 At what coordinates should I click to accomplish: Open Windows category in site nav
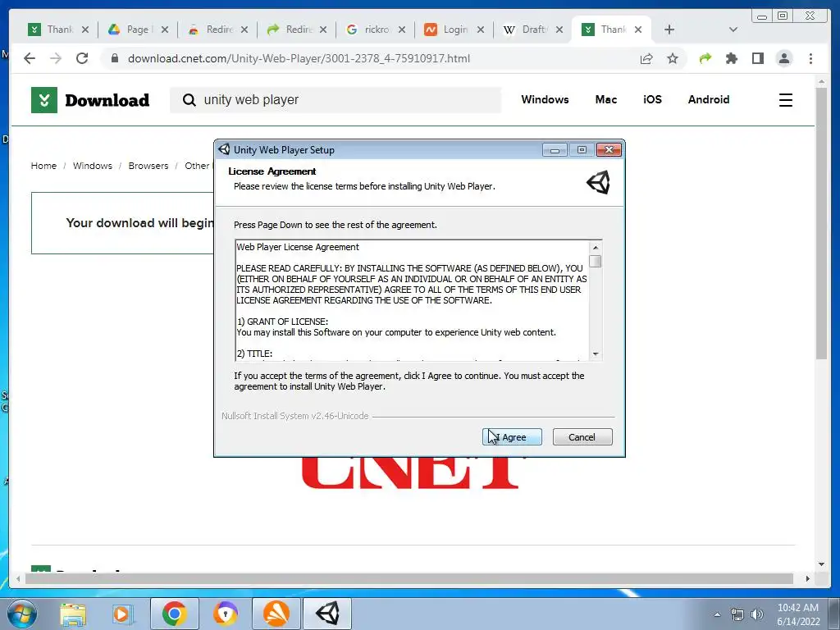(545, 99)
